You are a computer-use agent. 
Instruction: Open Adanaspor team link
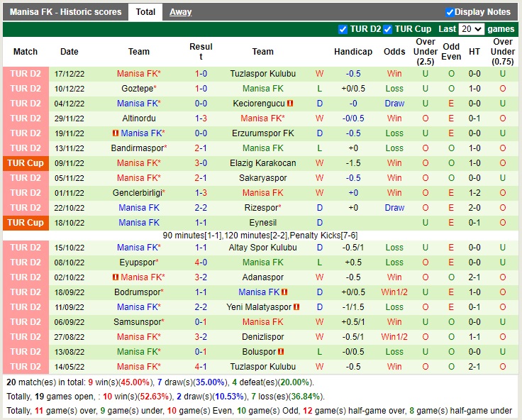coord(262,277)
